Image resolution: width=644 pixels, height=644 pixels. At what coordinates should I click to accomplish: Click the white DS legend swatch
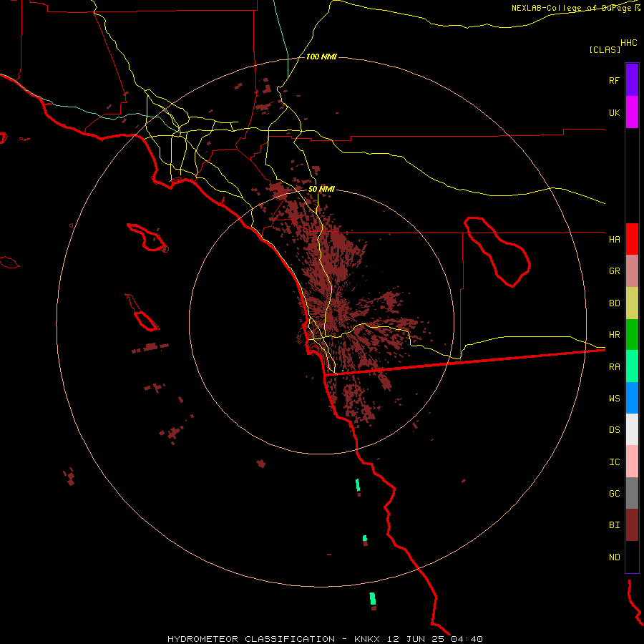coord(632,429)
